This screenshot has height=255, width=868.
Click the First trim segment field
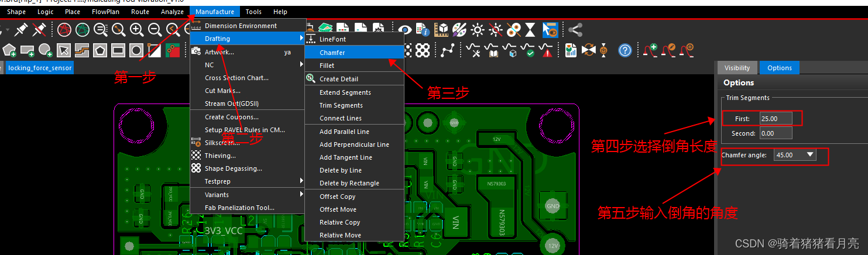(x=776, y=118)
